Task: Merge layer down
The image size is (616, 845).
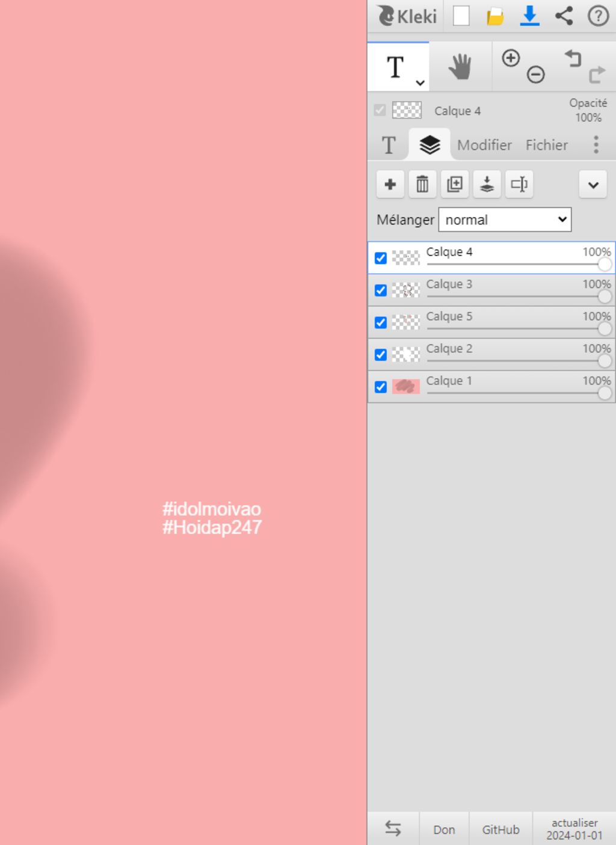Action: pyautogui.click(x=487, y=184)
